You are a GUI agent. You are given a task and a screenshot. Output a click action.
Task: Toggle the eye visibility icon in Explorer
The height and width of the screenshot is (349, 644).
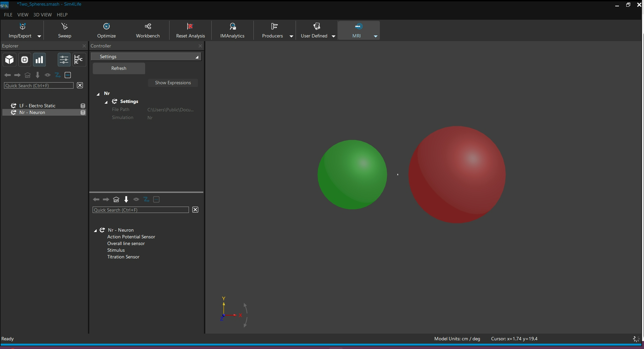click(47, 75)
